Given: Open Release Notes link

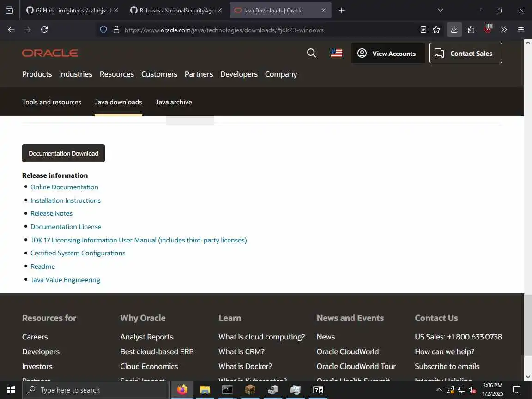Looking at the screenshot, I should 52,213.
